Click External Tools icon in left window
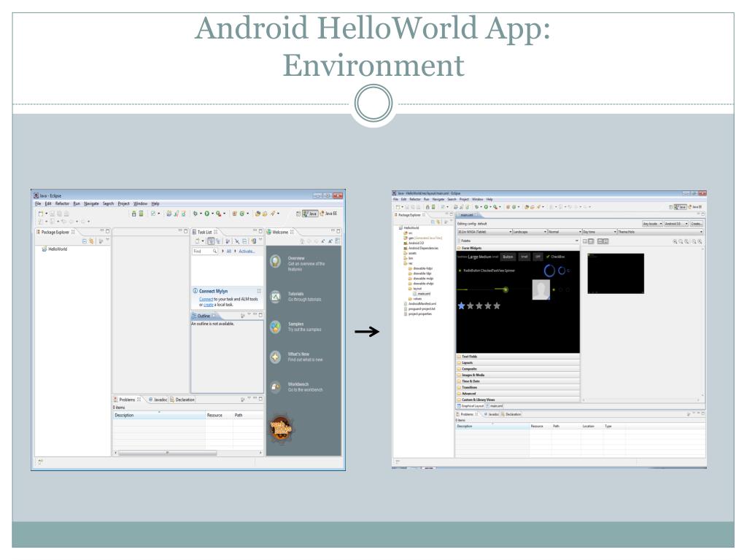 [218, 214]
